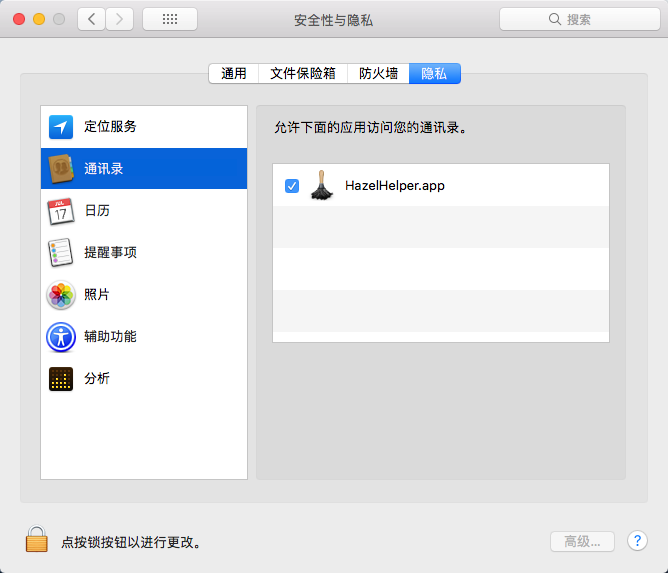This screenshot has height=573, width=668.
Task: Click in the 搜索 search field
Action: pos(580,19)
